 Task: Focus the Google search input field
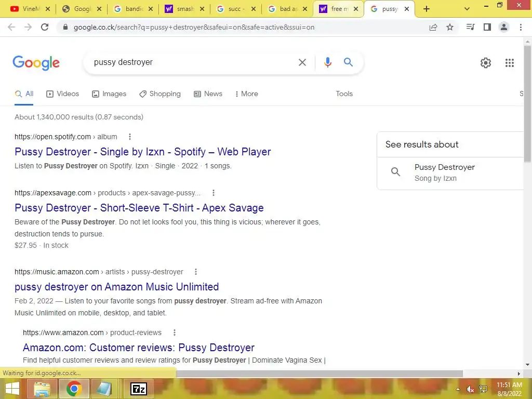click(x=193, y=62)
